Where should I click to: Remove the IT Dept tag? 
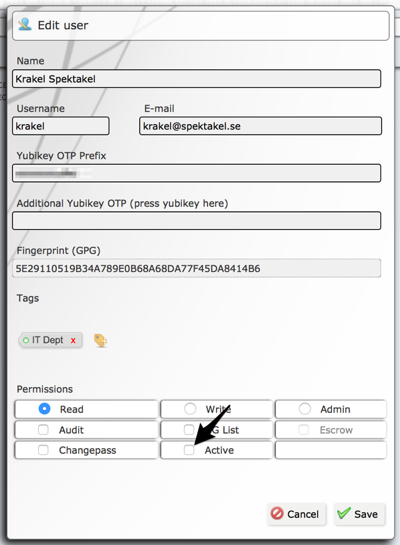(73, 341)
